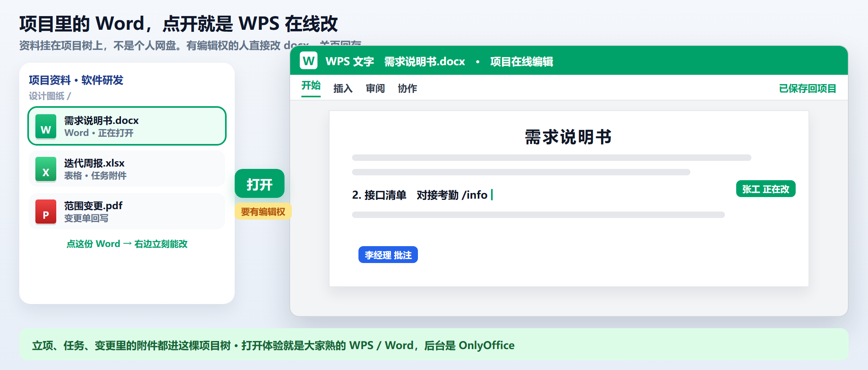Switch to the 审阅 tab
Image resolution: width=868 pixels, height=370 pixels.
[x=375, y=88]
